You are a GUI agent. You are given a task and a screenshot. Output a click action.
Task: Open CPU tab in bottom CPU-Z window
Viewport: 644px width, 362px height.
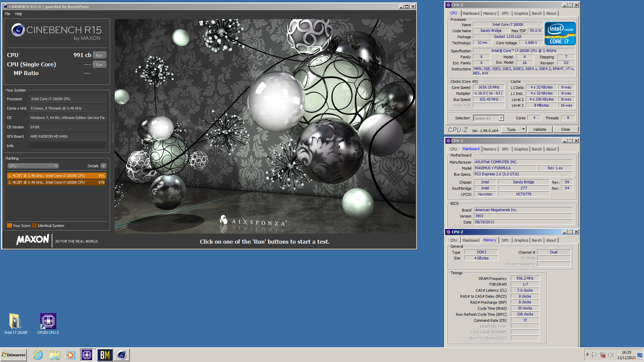pyautogui.click(x=453, y=240)
